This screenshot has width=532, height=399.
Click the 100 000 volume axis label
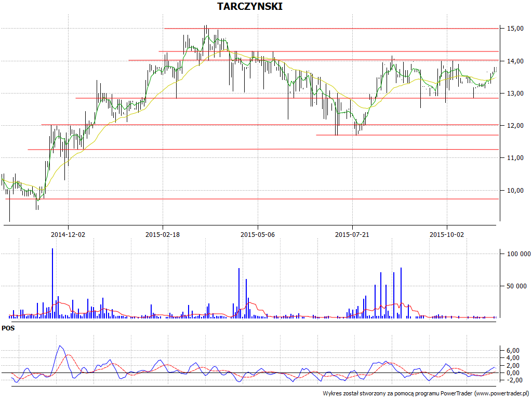(x=519, y=254)
